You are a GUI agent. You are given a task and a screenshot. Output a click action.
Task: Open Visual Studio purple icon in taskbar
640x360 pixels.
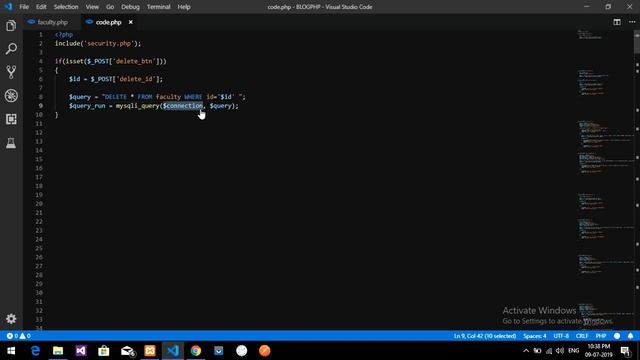[81, 351]
